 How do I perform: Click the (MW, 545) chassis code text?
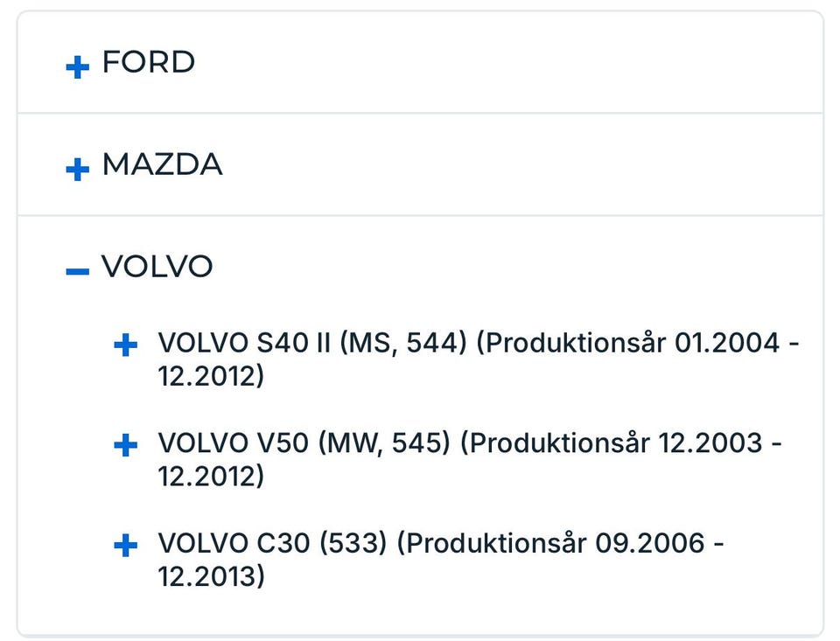pyautogui.click(x=386, y=443)
